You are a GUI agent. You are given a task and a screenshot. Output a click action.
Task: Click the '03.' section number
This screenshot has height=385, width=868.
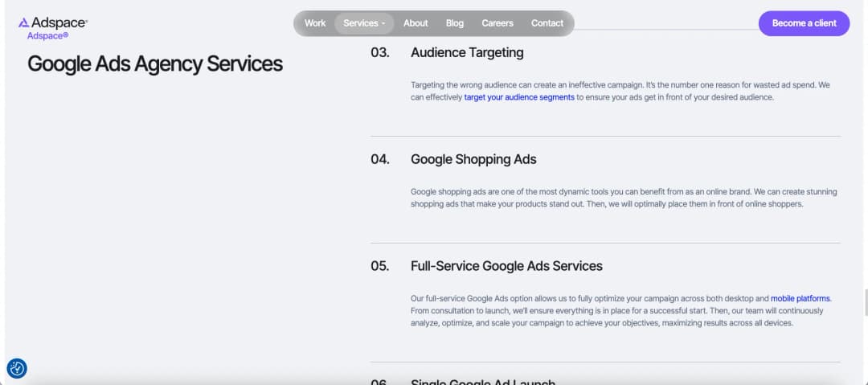379,52
